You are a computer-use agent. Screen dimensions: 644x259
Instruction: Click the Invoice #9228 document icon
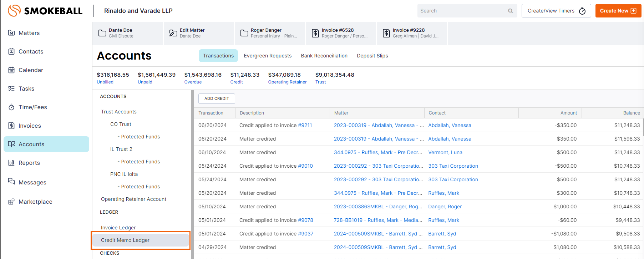pyautogui.click(x=386, y=33)
